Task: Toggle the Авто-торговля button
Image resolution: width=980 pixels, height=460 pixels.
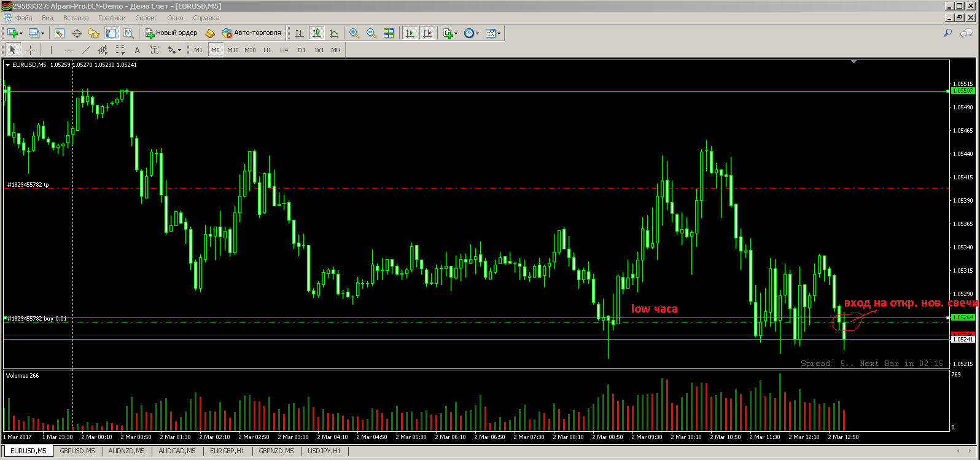Action: pos(252,33)
